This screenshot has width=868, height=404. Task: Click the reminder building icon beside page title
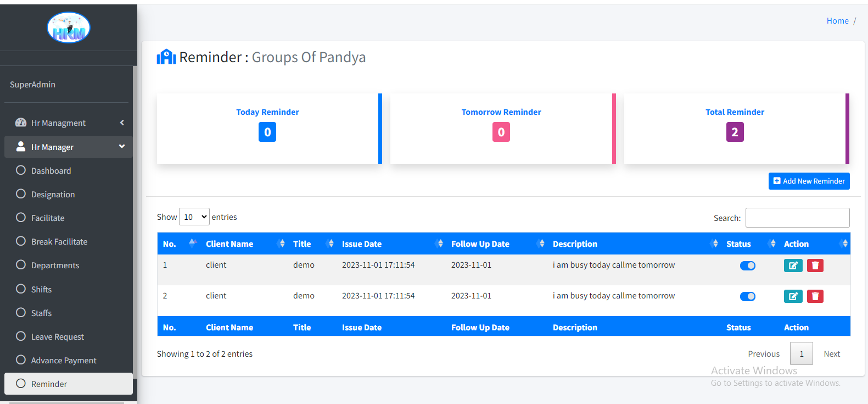point(166,57)
